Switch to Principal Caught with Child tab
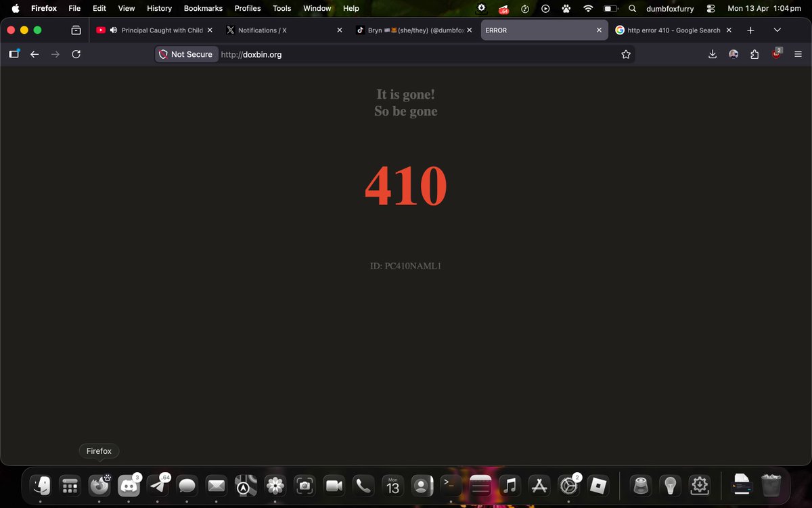812x508 pixels. tap(154, 30)
